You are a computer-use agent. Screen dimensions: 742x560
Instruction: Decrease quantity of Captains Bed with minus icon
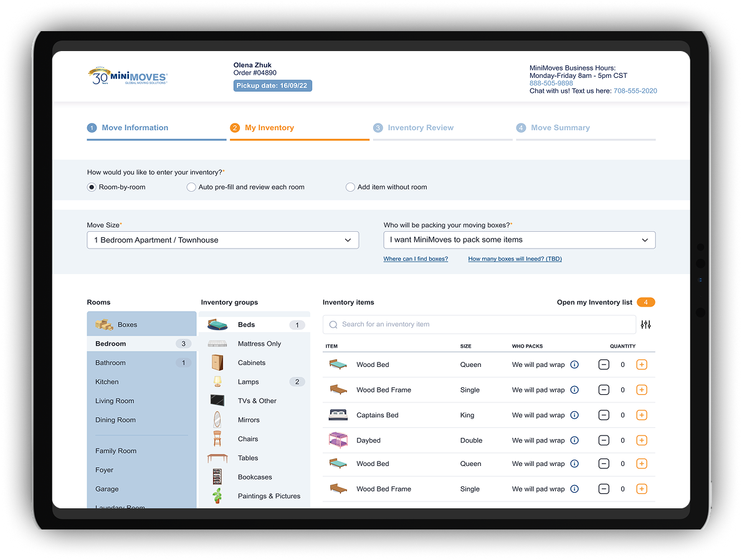(x=603, y=415)
